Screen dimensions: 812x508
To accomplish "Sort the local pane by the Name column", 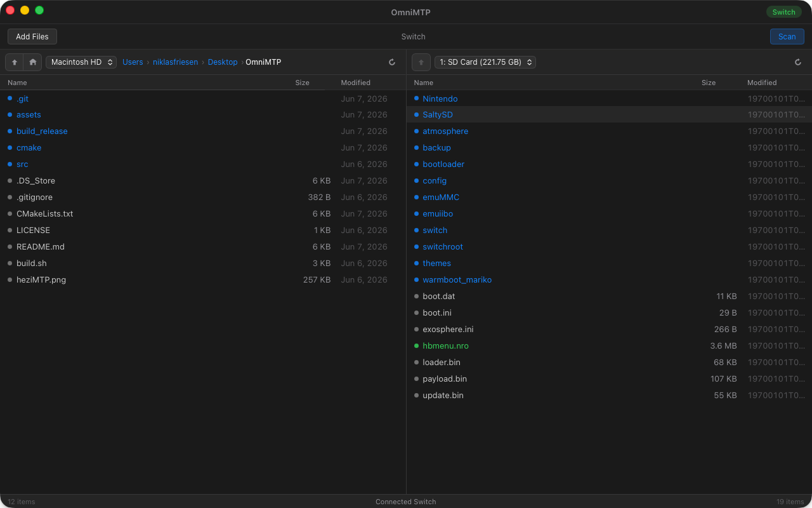I will click(x=17, y=83).
